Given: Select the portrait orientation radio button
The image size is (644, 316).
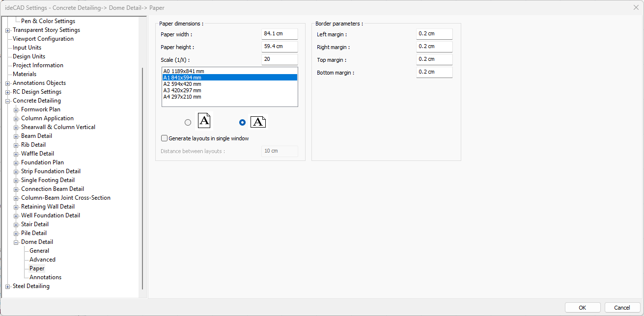Looking at the screenshot, I should (188, 123).
